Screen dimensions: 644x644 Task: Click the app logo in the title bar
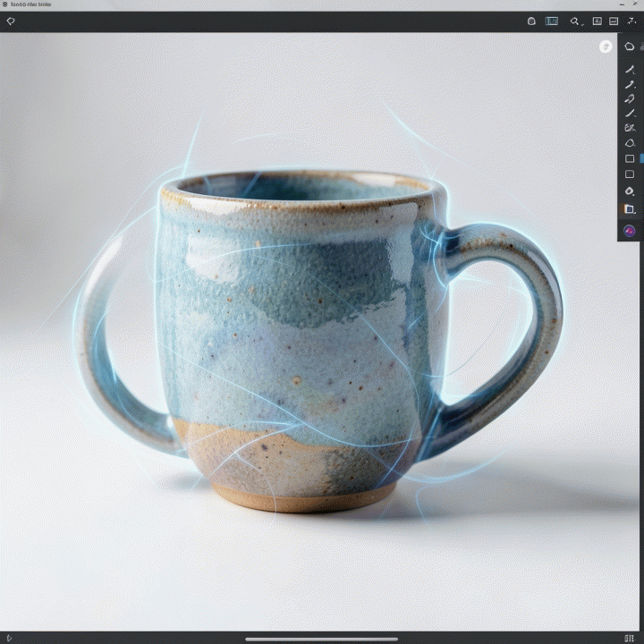click(x=5, y=4)
